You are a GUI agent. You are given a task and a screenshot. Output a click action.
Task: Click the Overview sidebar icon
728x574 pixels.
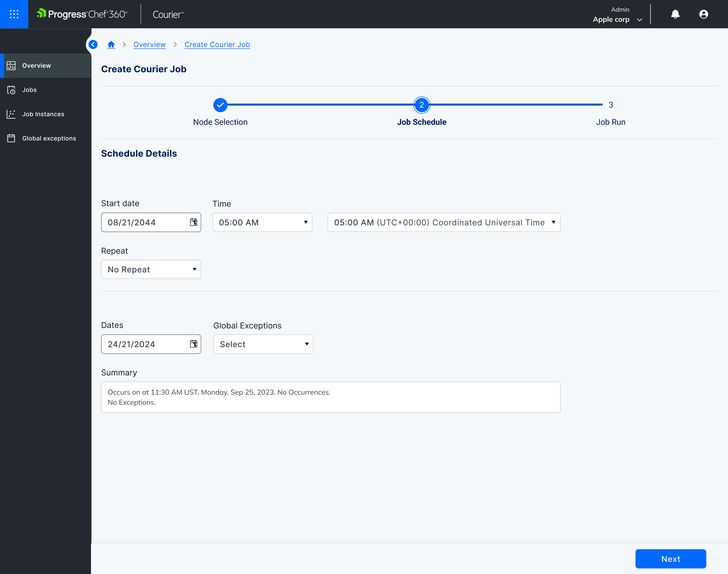point(12,65)
